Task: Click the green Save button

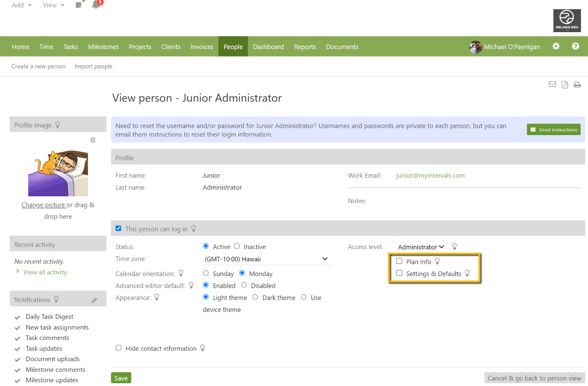Action: [x=121, y=378]
